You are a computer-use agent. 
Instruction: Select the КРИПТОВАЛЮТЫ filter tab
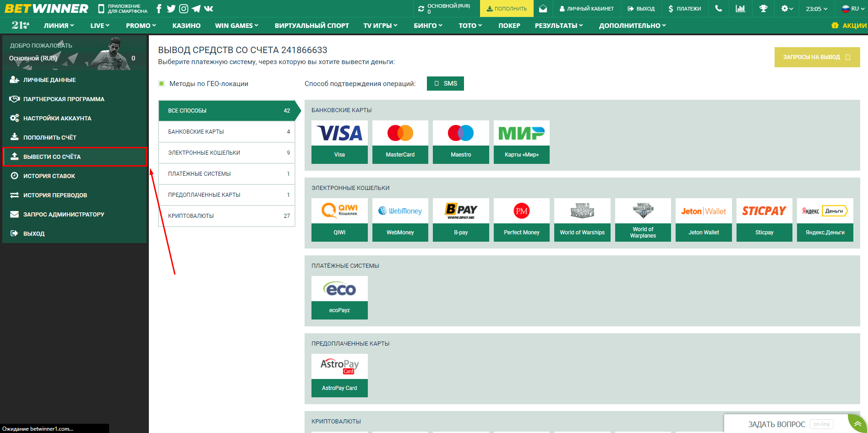227,216
